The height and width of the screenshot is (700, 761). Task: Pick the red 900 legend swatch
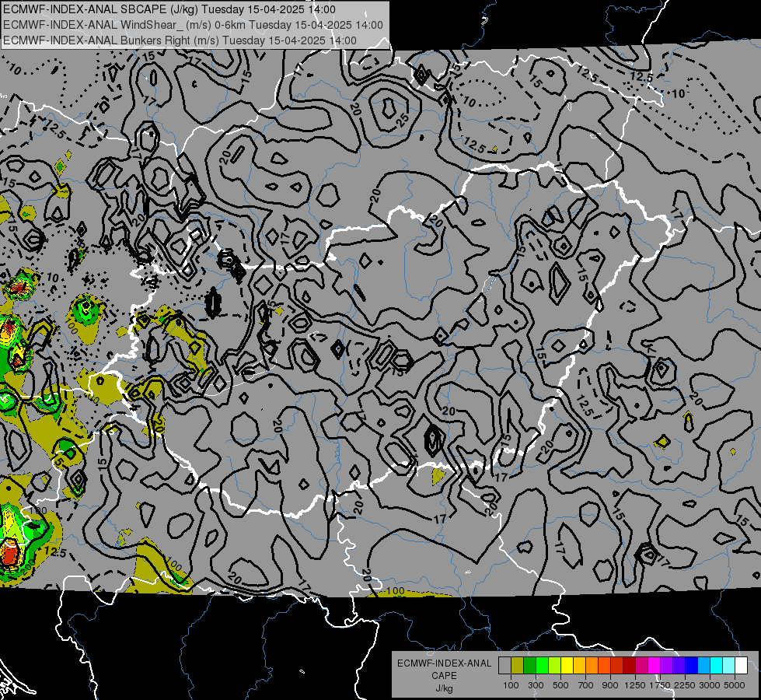point(617,665)
